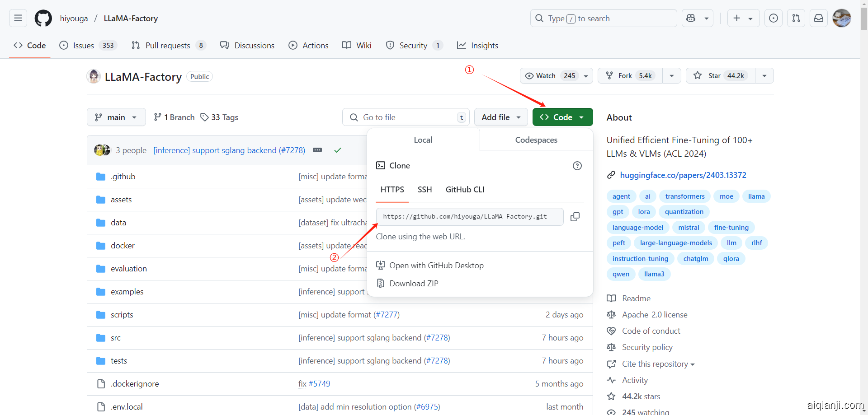Click the Copilot icon in header

(x=690, y=19)
